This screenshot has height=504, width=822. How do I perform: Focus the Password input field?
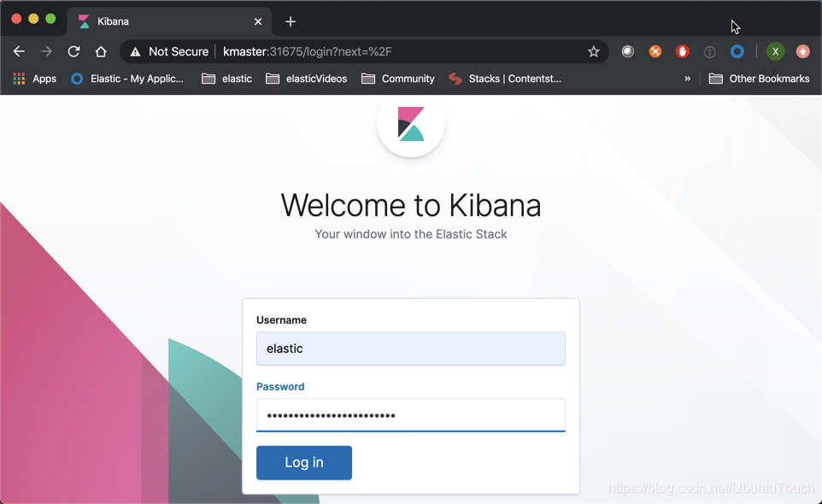411,415
